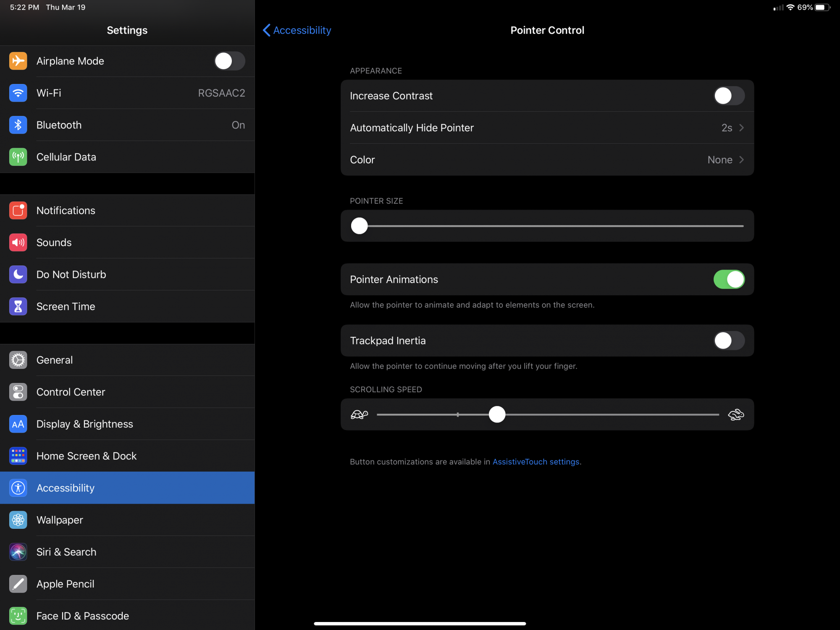The height and width of the screenshot is (630, 840).
Task: Open the Color row chevron
Action: [741, 160]
